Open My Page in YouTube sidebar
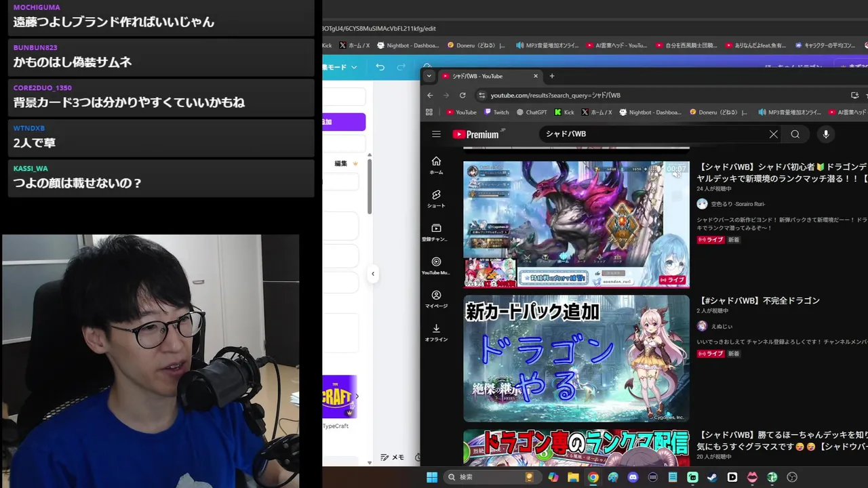Image resolution: width=868 pixels, height=488 pixels. click(436, 300)
